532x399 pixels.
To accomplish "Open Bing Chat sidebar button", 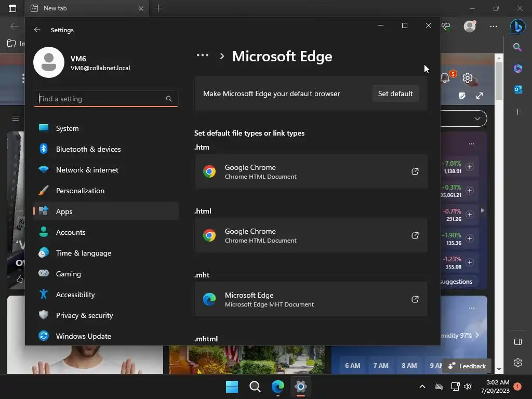I will [x=518, y=26].
